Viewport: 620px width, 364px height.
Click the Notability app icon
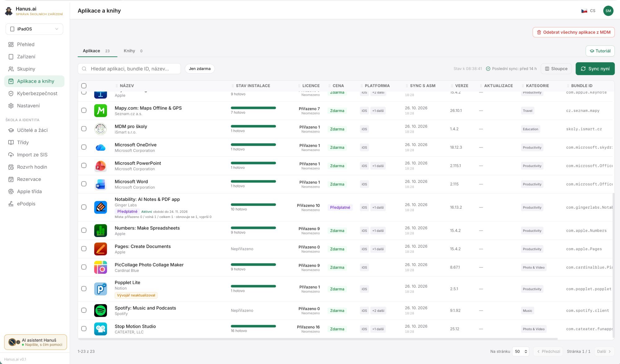[x=100, y=207]
